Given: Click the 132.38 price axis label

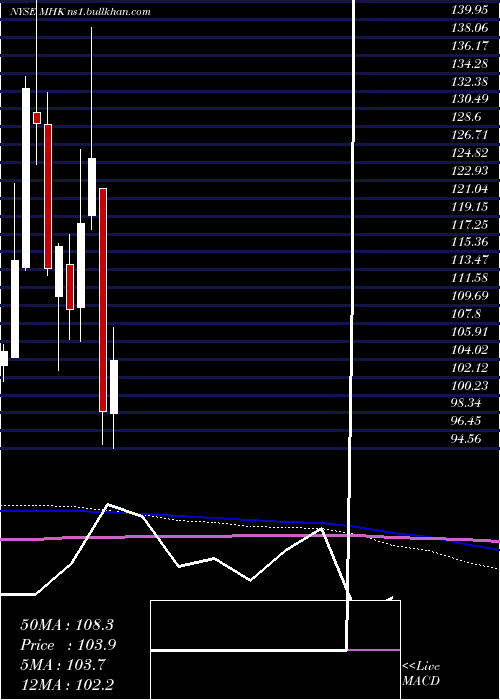Looking at the screenshot, I should click(470, 82).
